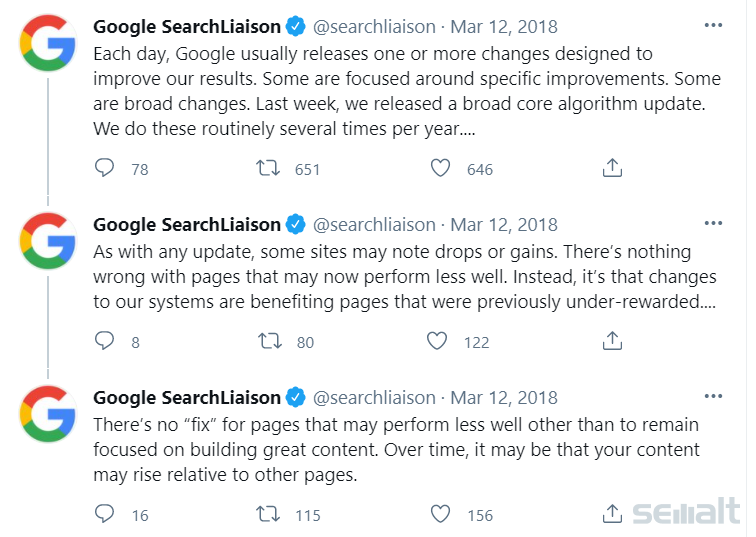756x537 pixels.
Task: Open the Google avatar on the first tweet
Action: [48, 43]
